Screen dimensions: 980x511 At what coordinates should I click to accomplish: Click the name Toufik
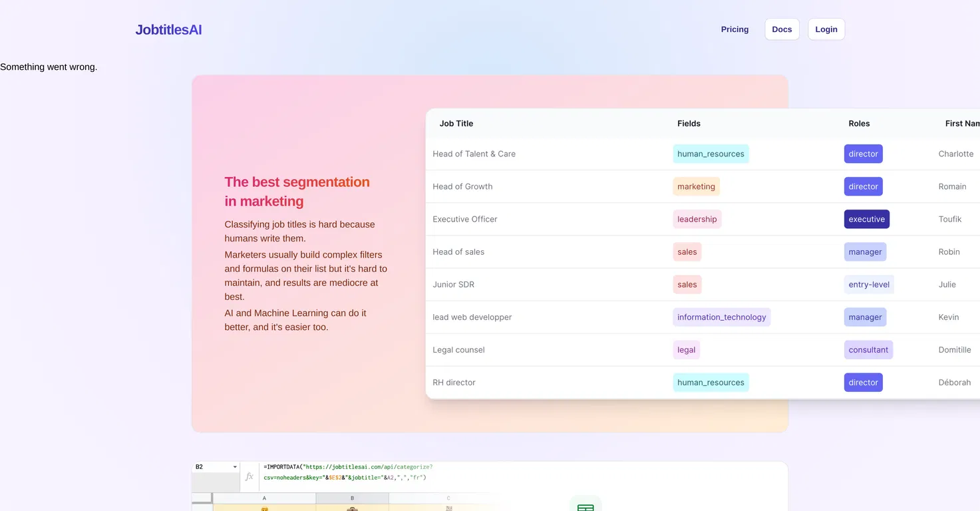point(949,219)
